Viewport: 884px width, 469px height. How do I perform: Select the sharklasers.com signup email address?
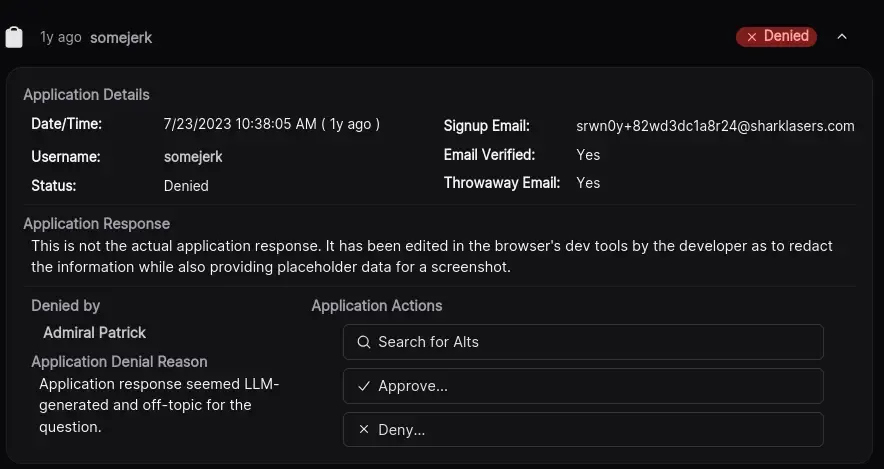[x=715, y=126]
